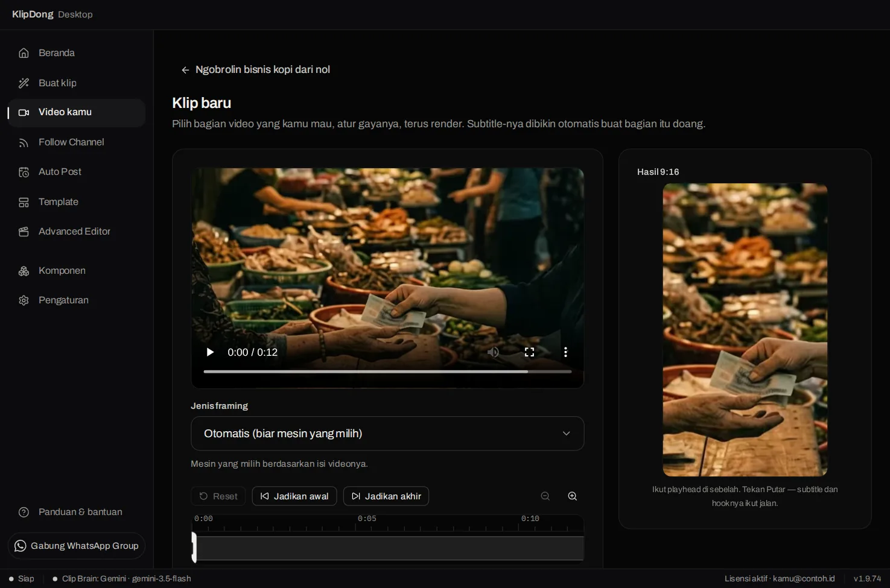Image resolution: width=890 pixels, height=588 pixels.
Task: Click the timeline start handle
Action: click(194, 548)
